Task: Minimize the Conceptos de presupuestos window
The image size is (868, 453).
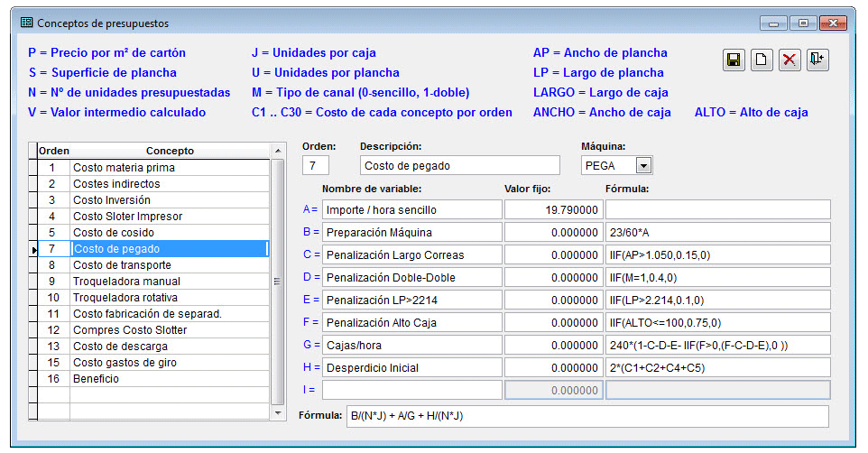Action: [773, 23]
